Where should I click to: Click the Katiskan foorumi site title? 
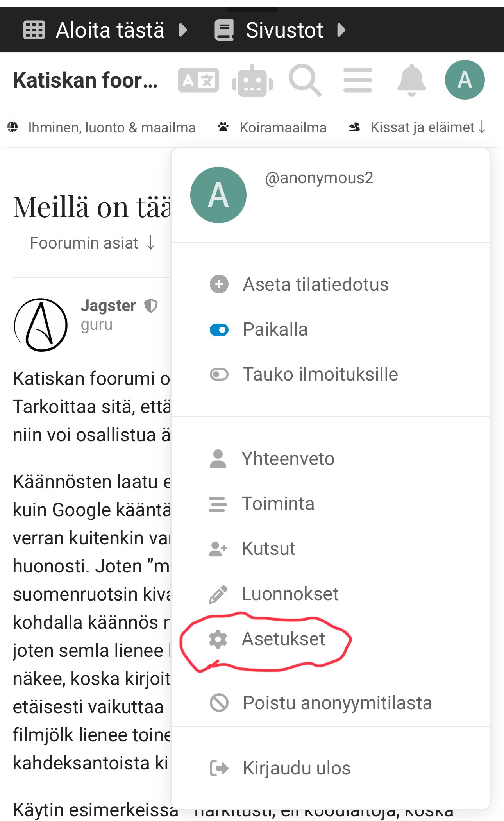85,80
